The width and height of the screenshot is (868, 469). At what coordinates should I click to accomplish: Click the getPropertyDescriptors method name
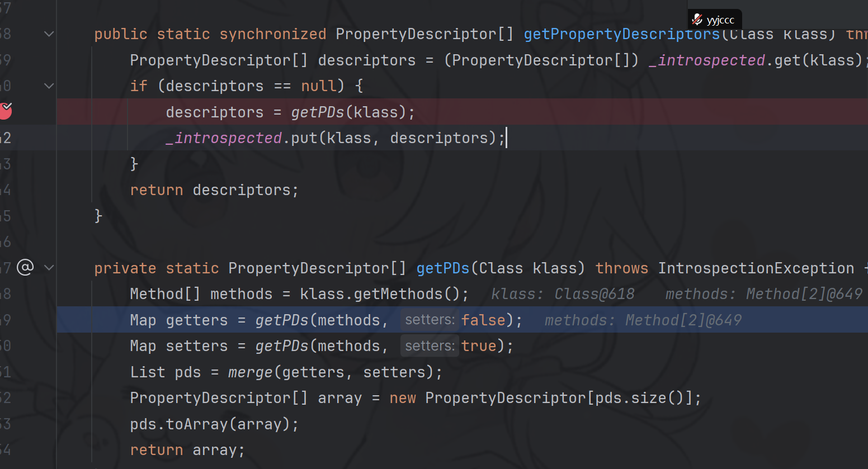point(621,34)
